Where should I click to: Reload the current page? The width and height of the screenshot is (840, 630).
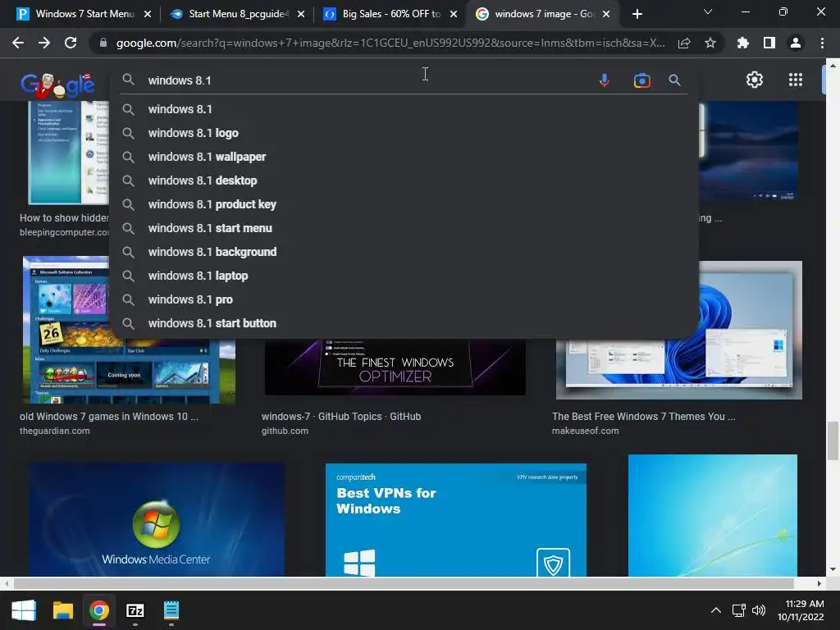coord(71,43)
